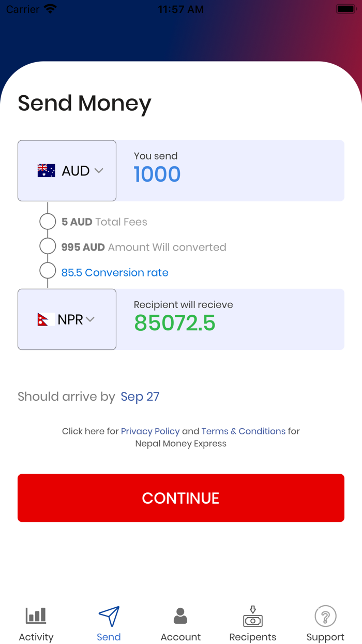Select the Conversion rate circle marker
Image resolution: width=362 pixels, height=644 pixels.
click(48, 271)
